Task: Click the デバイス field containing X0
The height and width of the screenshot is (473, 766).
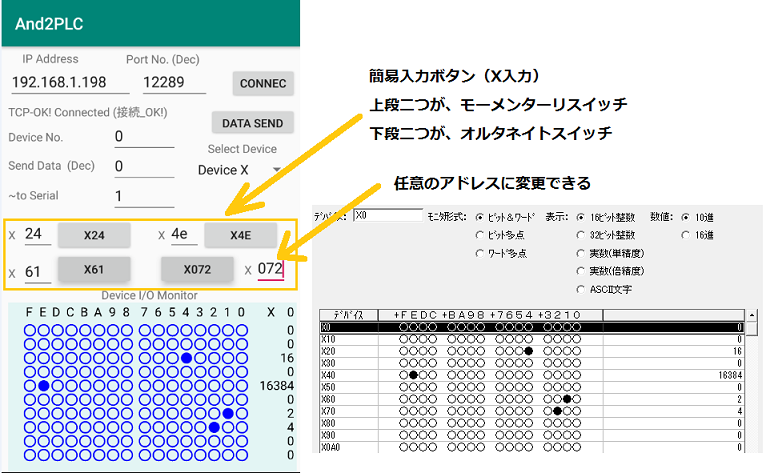Action: pyautogui.click(x=388, y=216)
